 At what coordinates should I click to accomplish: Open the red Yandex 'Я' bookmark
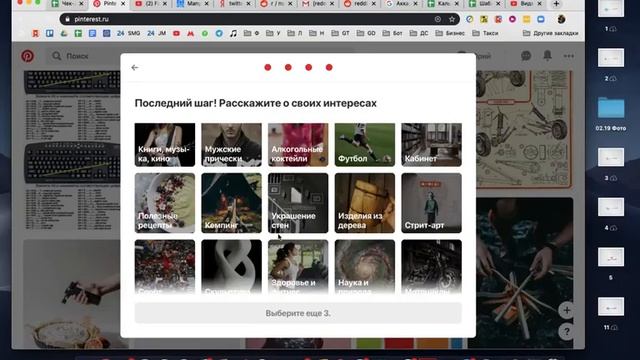pos(36,33)
